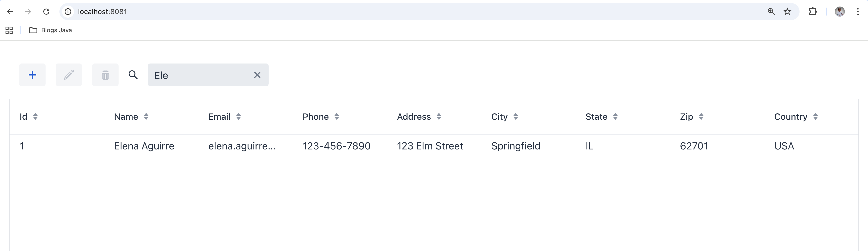Clear the search field with X
868x251 pixels.
pos(257,75)
